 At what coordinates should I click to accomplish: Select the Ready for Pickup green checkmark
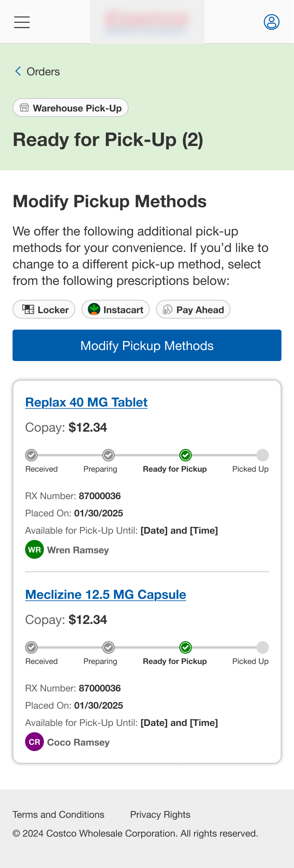click(x=185, y=455)
